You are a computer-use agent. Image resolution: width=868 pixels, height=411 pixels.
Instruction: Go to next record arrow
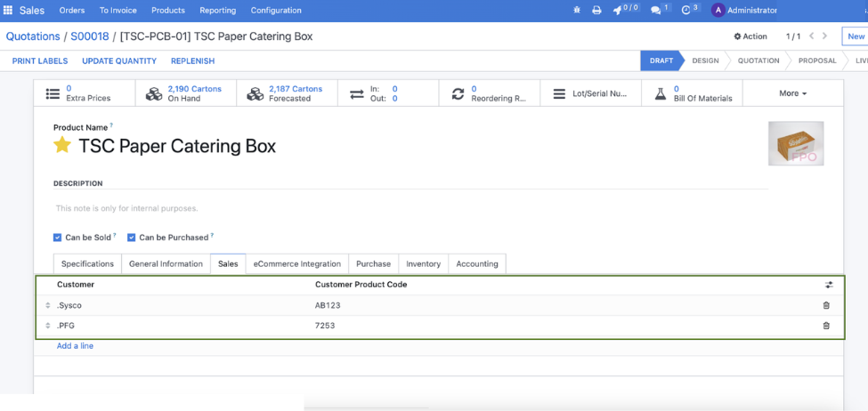[824, 36]
